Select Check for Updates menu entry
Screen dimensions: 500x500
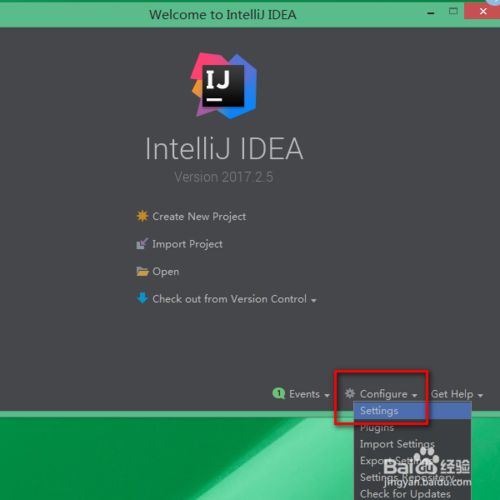coord(413,494)
